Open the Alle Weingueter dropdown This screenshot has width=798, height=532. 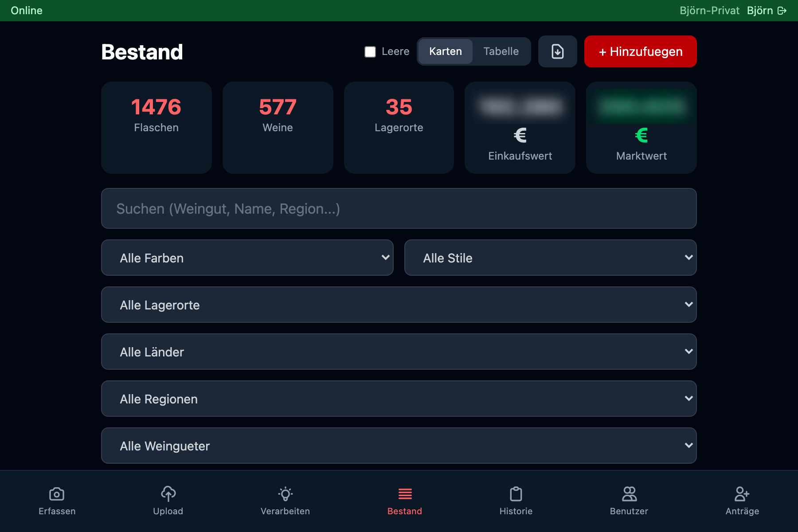pos(399,446)
